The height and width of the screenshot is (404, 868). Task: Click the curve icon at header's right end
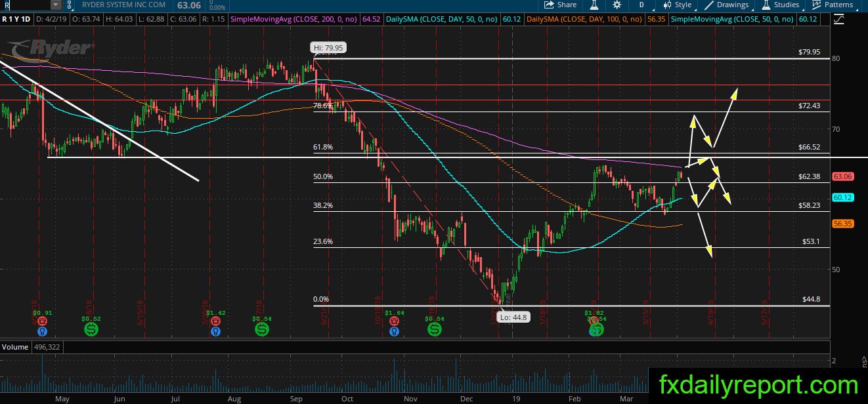click(x=838, y=20)
